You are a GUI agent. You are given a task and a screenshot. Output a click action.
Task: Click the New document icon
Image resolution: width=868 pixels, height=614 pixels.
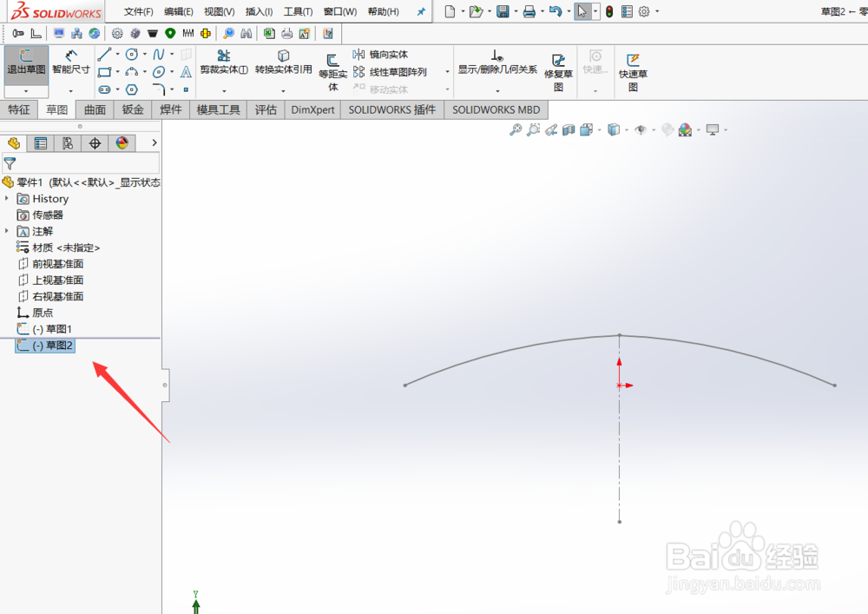450,11
